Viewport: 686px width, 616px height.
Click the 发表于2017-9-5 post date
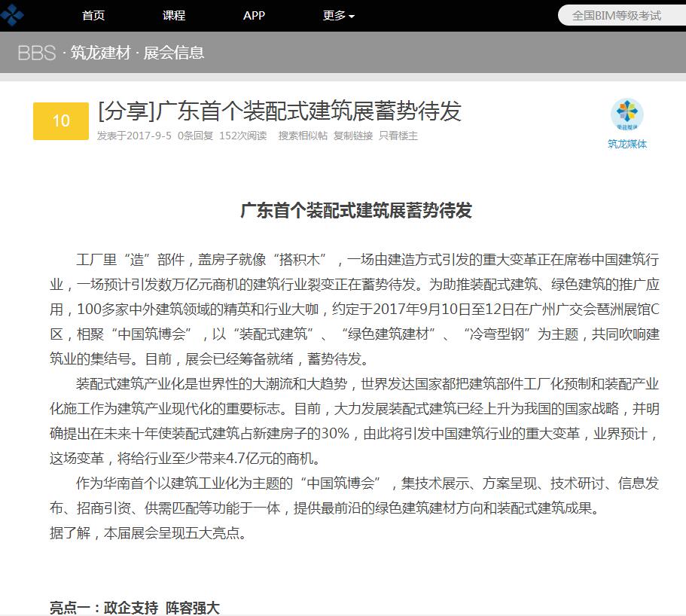point(134,136)
